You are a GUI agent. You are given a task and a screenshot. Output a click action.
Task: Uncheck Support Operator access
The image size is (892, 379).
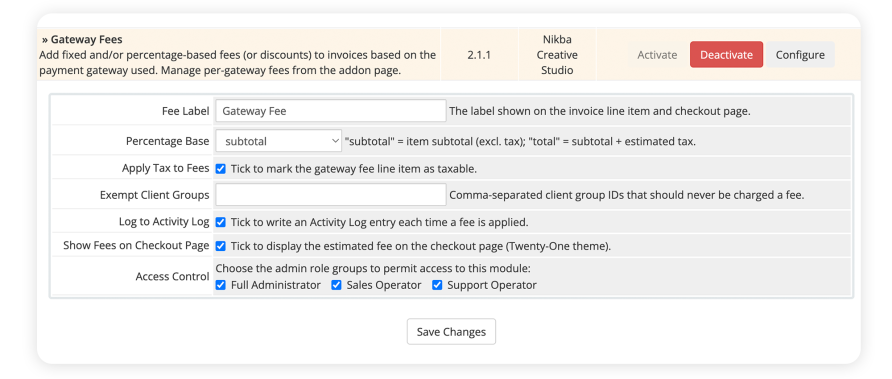coord(437,285)
